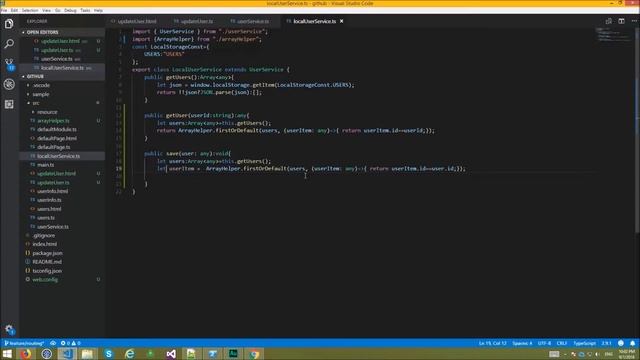This screenshot has height=360, width=640.
Task: Open Skype from the Windows taskbar
Action: 109,354
